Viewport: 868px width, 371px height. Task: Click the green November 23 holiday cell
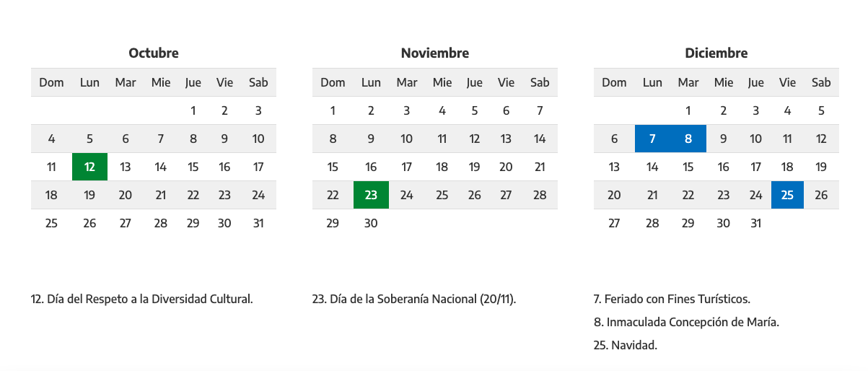[x=371, y=195]
